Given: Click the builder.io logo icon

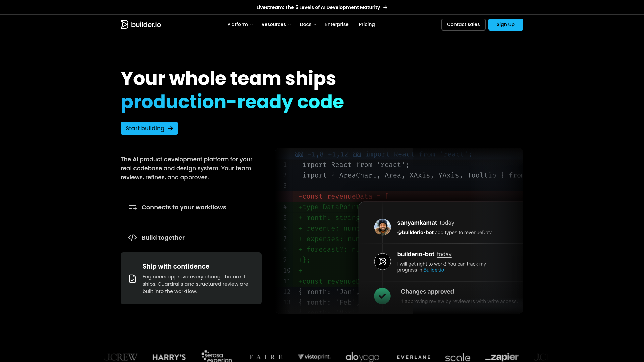Looking at the screenshot, I should (124, 24).
